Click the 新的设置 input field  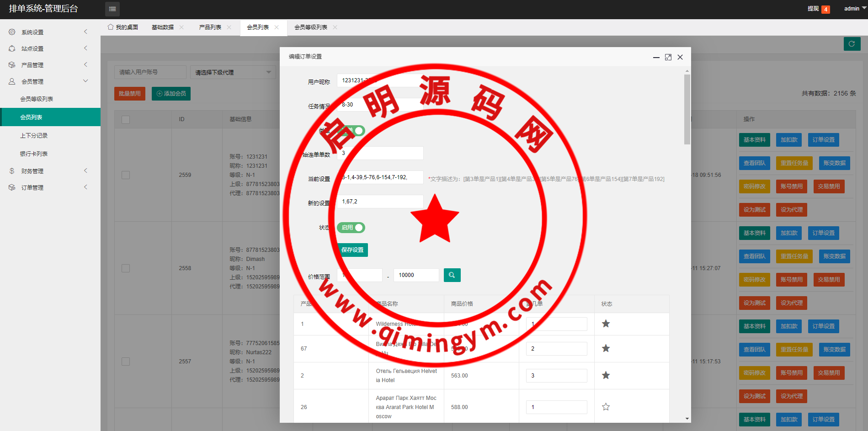point(380,202)
